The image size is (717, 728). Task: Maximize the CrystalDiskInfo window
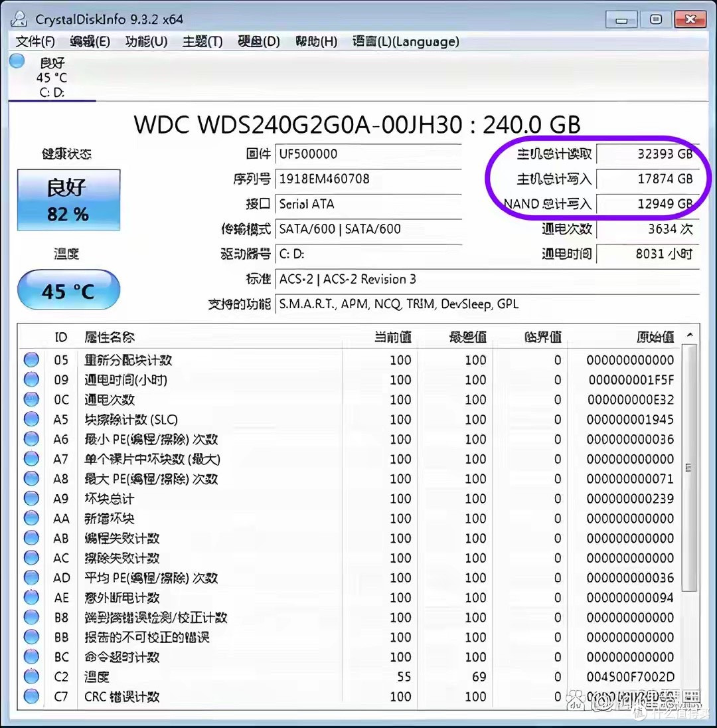(655, 19)
